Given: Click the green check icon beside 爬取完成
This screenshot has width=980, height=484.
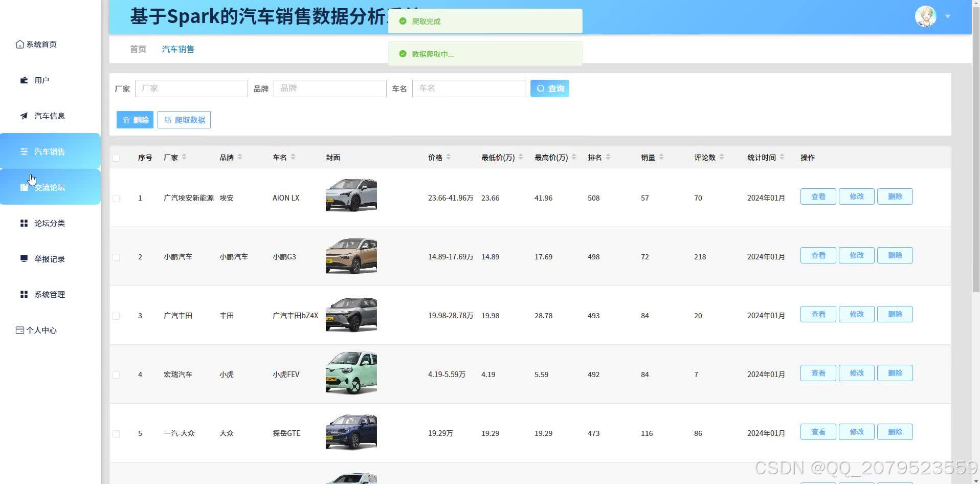Looking at the screenshot, I should click(x=403, y=21).
